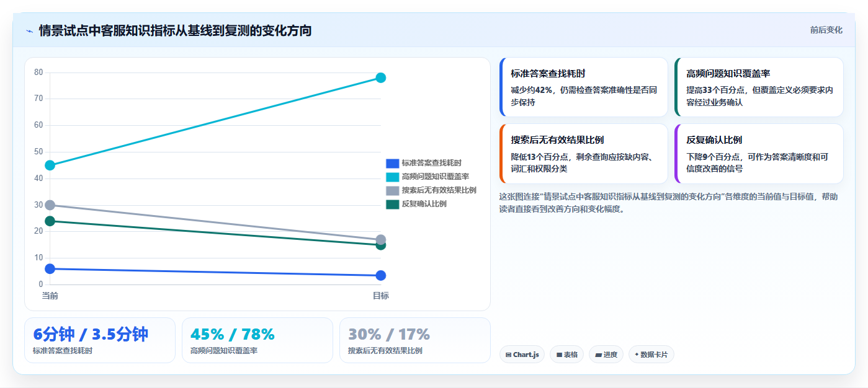This screenshot has width=868, height=388.
Task: Click the Chart.js tag chip
Action: point(522,355)
